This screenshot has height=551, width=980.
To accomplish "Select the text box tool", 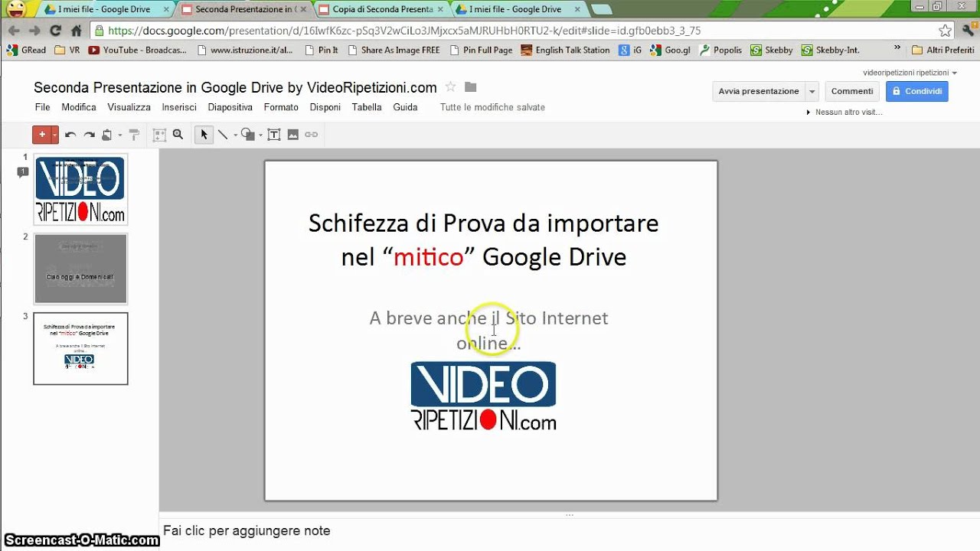I will (273, 135).
